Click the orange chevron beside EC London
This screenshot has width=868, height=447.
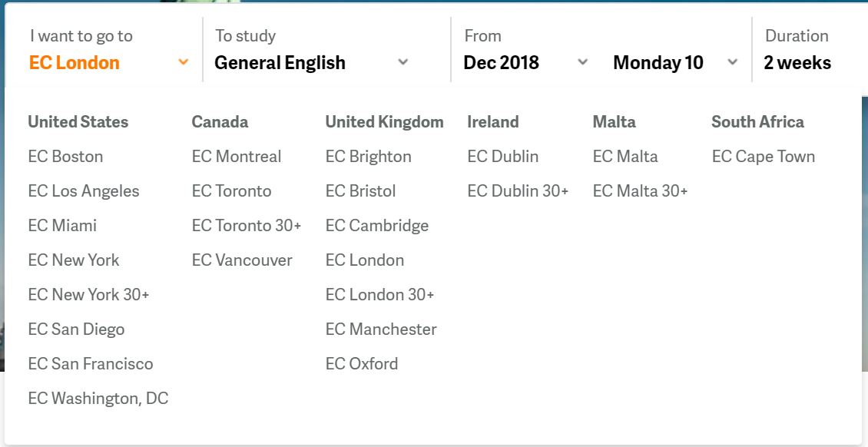[x=183, y=62]
